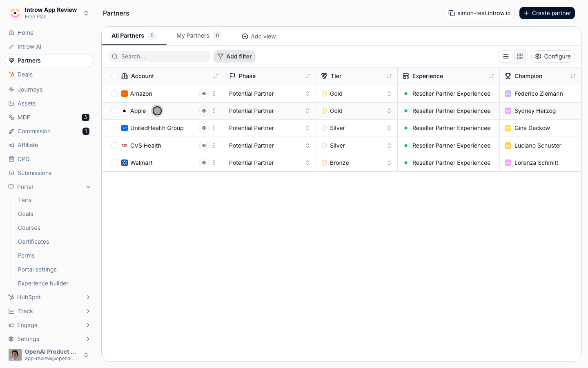Select all partners with the header checkbox
Screen dimensions: 588x368
115,76
